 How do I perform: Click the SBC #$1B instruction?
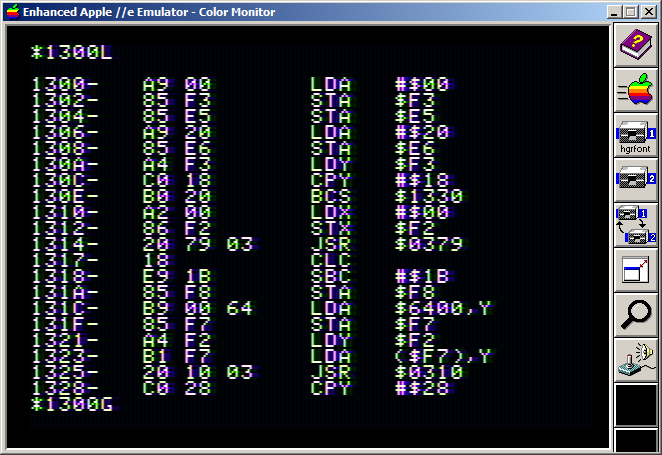click(380, 276)
